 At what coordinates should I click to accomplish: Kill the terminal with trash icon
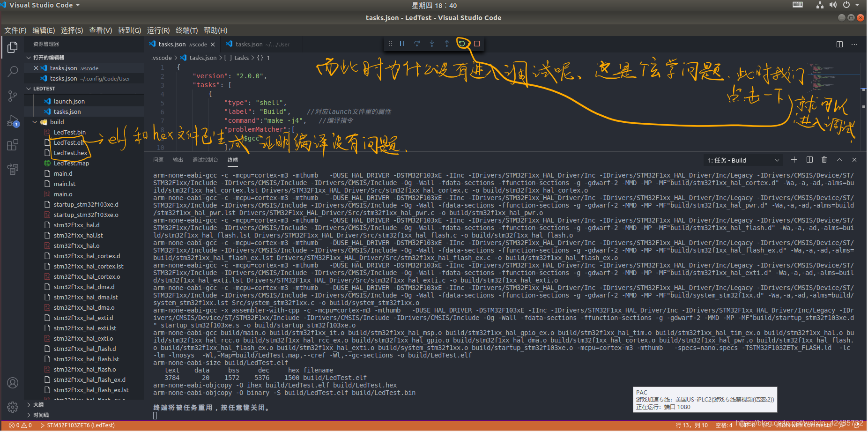(824, 160)
